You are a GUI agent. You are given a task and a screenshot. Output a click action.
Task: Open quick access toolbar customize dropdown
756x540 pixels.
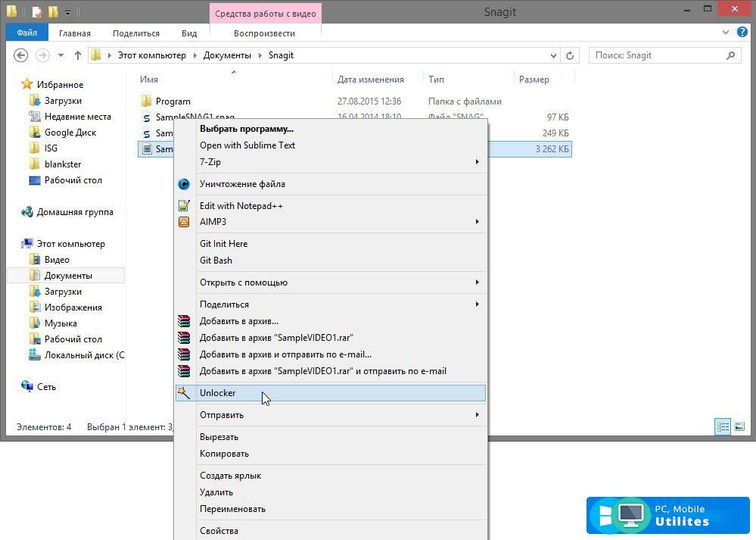coord(67,12)
